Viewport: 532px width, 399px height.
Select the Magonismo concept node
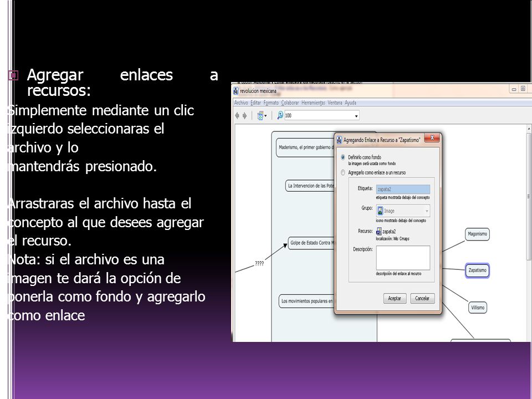(477, 234)
